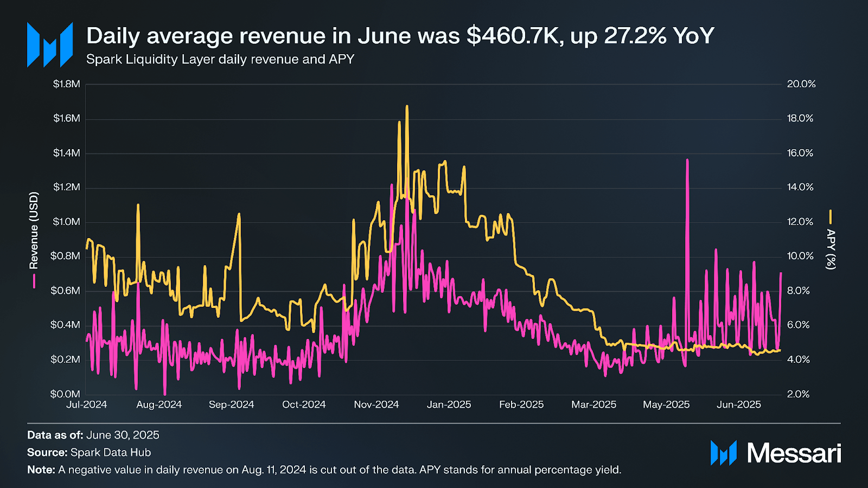Click the $1.8M y-axis label
The height and width of the screenshot is (488, 868).
pos(67,84)
